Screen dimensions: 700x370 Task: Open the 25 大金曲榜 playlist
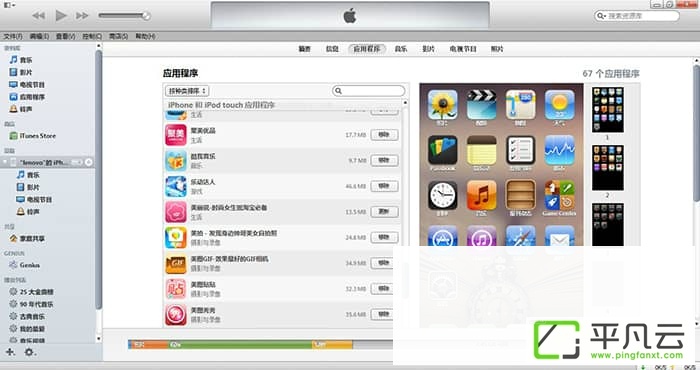(x=31, y=292)
